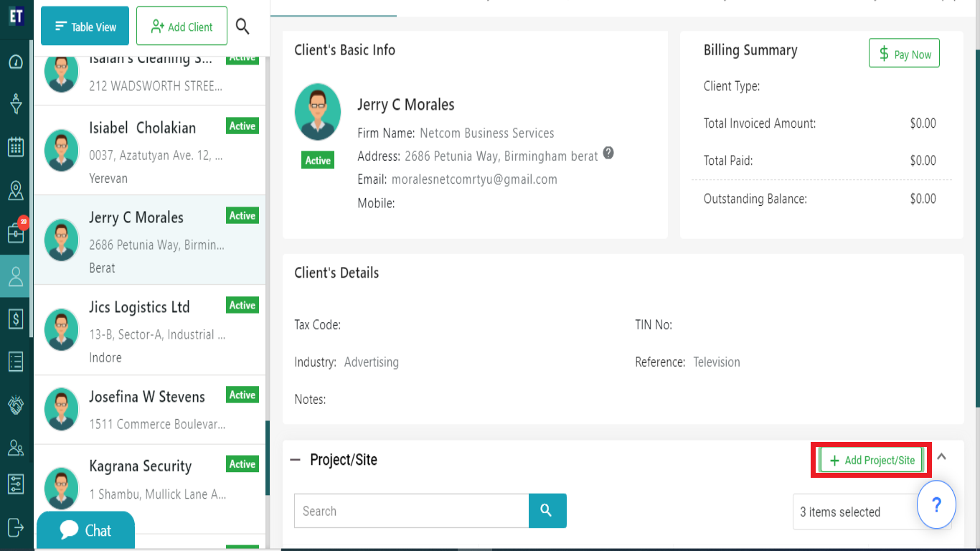980x551 pixels.
Task: Click Active badge beside Josefina W Stevens
Action: tap(242, 395)
